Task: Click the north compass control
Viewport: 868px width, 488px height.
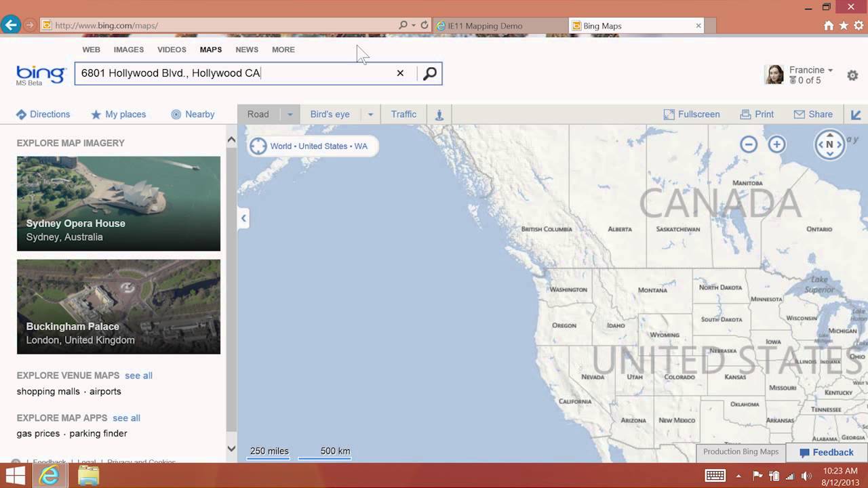Action: [829, 144]
